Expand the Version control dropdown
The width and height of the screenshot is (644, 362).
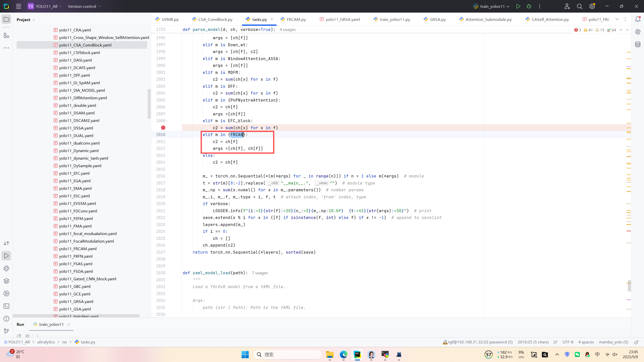pos(84,6)
